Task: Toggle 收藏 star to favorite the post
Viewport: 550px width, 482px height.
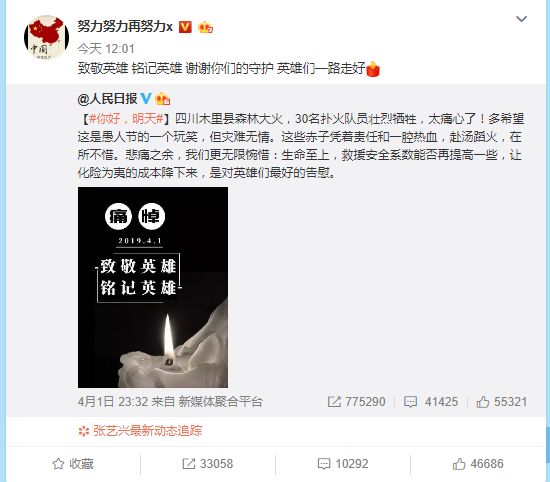Action: 73,464
